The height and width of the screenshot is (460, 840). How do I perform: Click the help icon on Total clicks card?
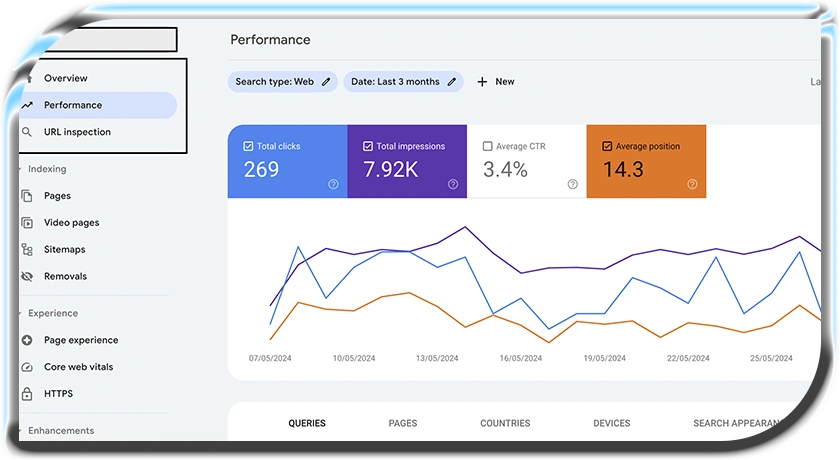click(333, 184)
